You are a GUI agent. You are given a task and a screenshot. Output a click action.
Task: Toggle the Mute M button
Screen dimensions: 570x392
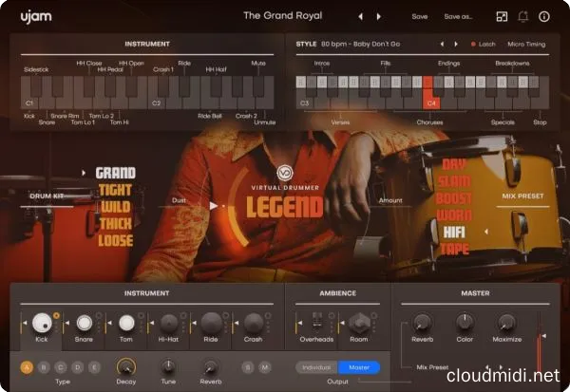[265, 366]
